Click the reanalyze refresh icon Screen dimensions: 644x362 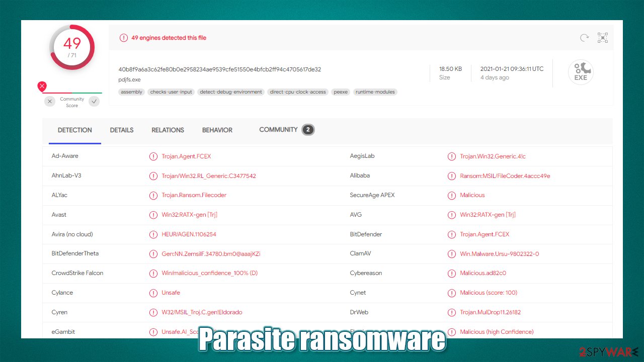[x=584, y=38]
